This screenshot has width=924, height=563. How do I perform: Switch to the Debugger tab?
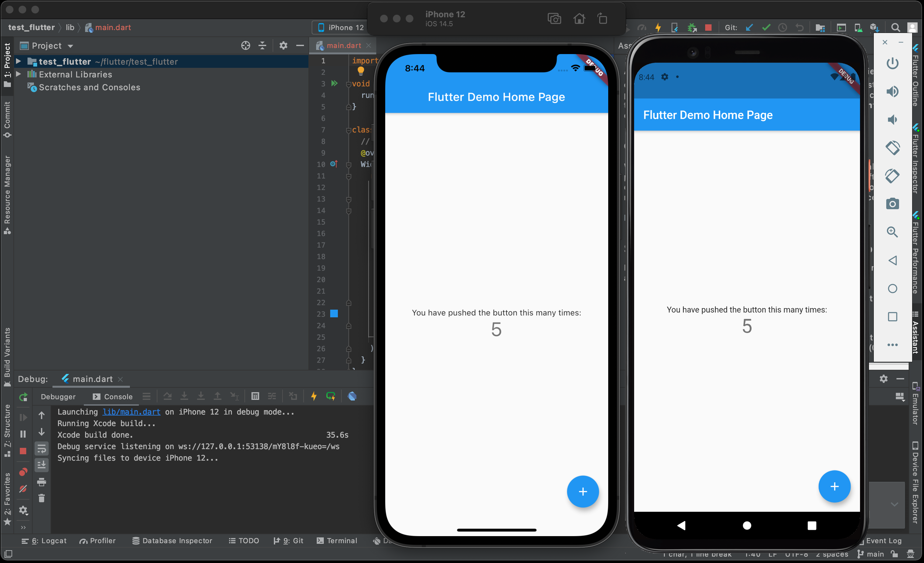tap(58, 397)
